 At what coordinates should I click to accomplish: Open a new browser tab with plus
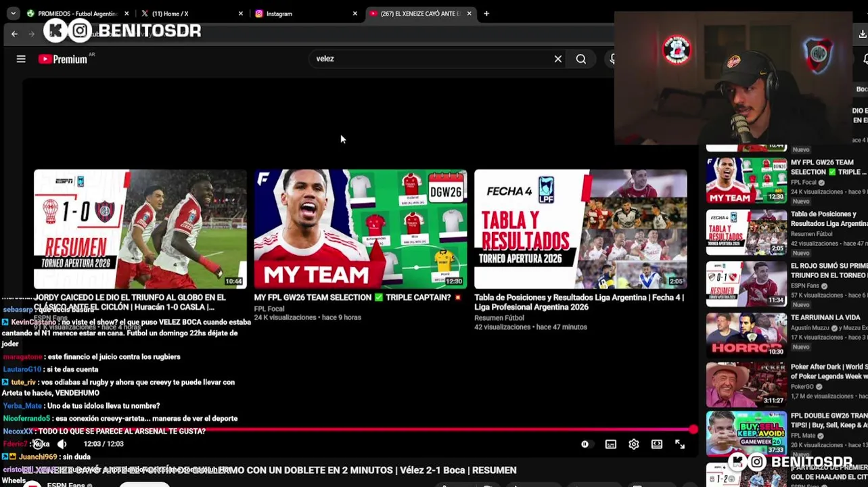coord(486,14)
